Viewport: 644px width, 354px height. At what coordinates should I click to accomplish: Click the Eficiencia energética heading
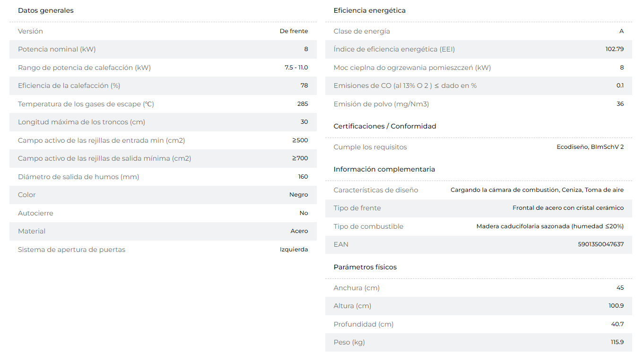click(370, 10)
